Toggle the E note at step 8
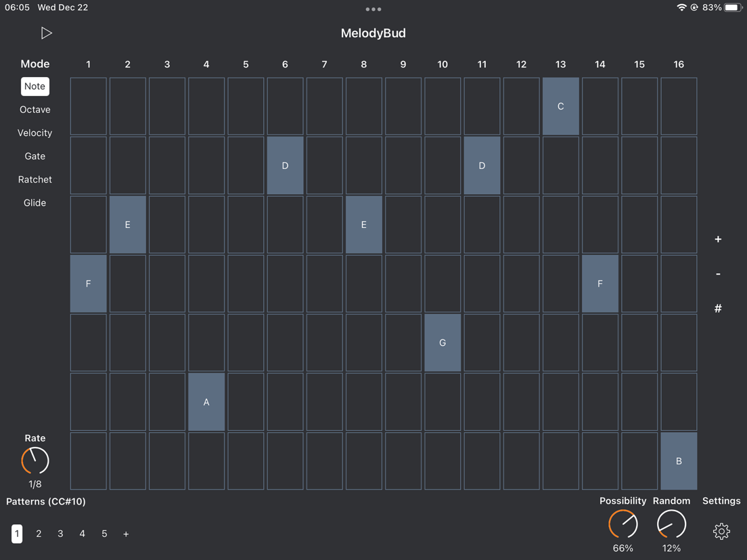Screen dimensions: 747x560 pyautogui.click(x=364, y=225)
